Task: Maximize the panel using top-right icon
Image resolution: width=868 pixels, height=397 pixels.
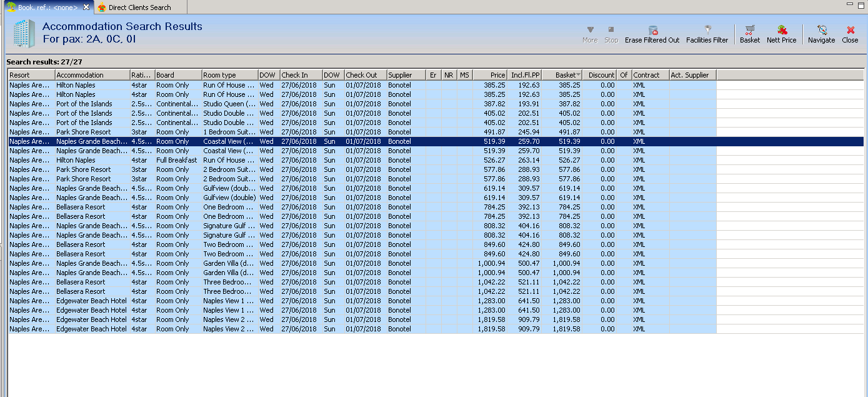Action: pos(861,5)
